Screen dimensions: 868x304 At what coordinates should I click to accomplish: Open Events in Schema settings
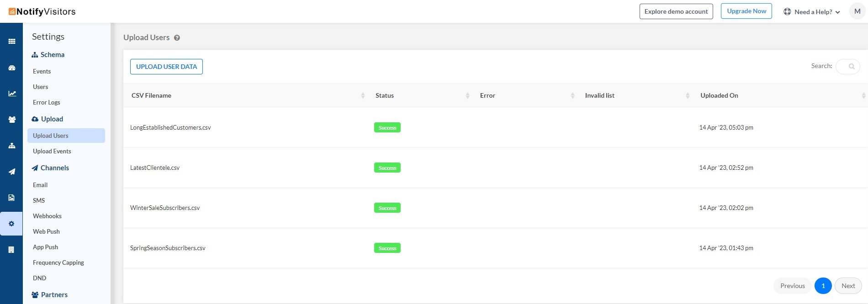(42, 71)
